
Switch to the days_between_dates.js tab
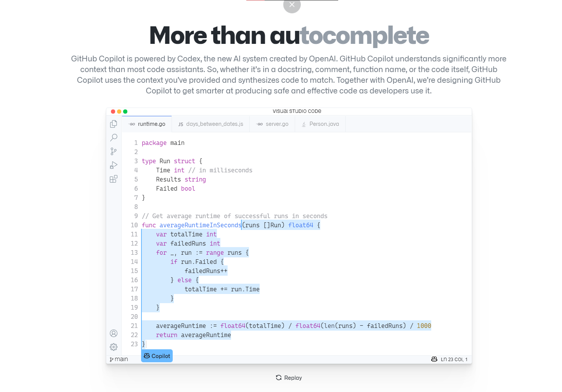tap(211, 124)
